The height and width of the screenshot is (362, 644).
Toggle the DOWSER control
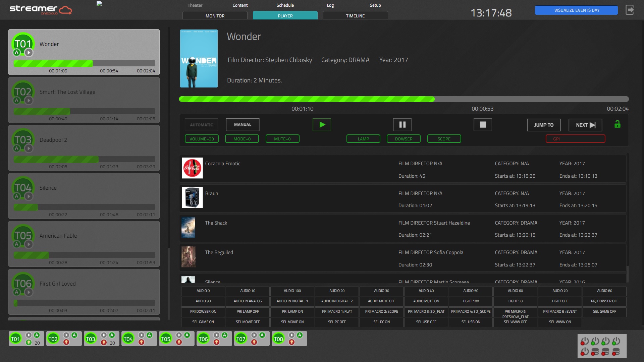[404, 138]
